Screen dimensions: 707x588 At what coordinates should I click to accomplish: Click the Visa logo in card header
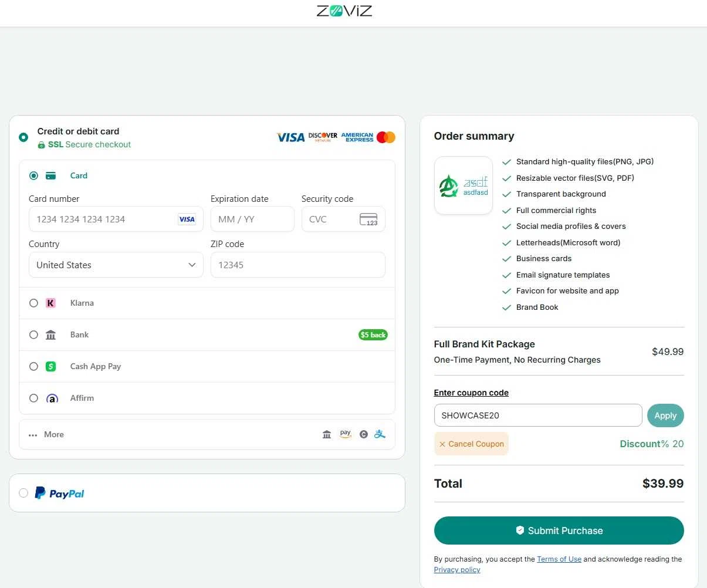tap(291, 137)
